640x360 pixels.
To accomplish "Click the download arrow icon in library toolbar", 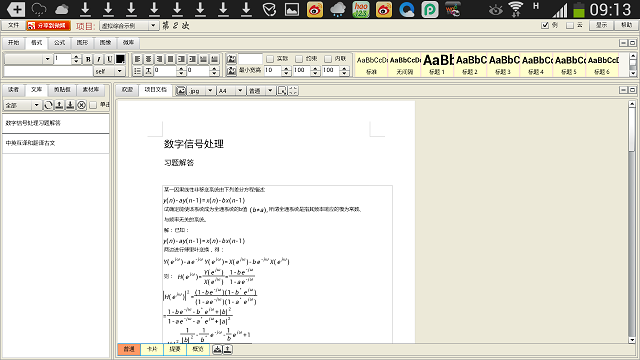I will point(70,105).
